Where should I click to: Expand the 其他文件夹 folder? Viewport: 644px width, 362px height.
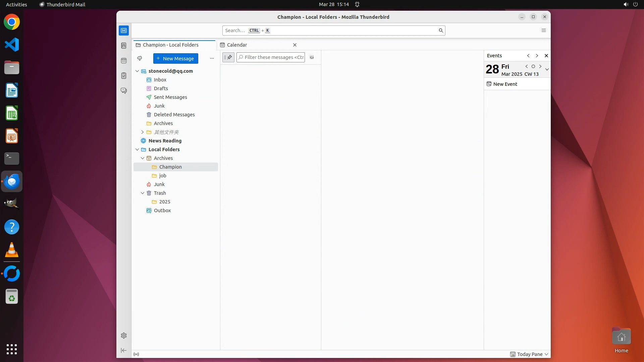coord(143,132)
